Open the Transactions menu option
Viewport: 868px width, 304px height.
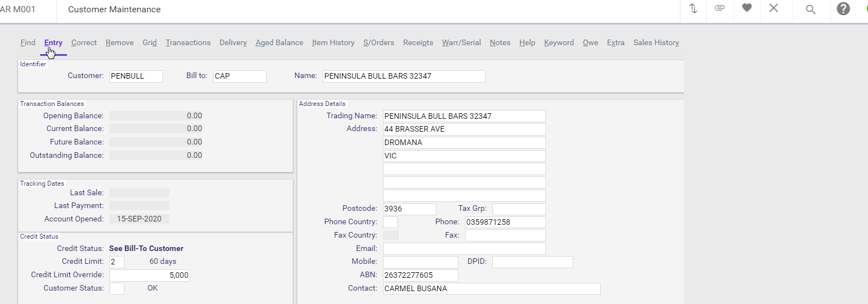[188, 42]
